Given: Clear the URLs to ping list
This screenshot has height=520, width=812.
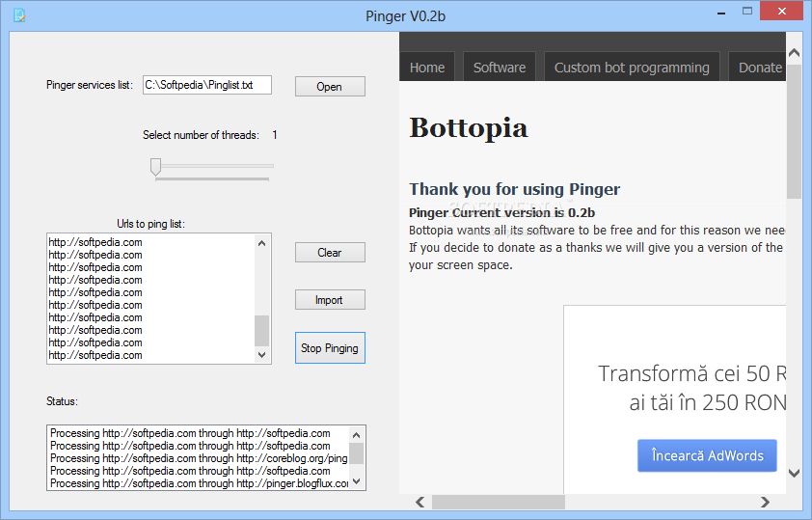Looking at the screenshot, I should 330,252.
